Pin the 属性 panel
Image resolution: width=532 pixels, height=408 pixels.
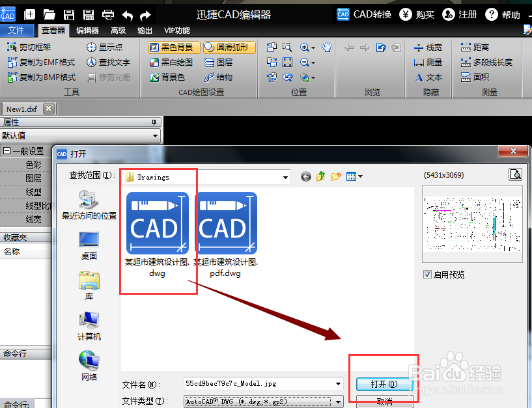154,122
